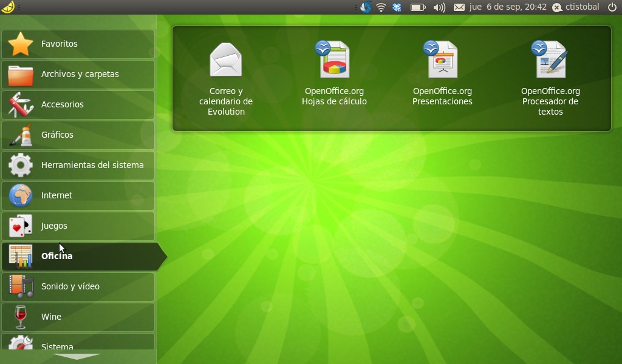Click the Gráficos paintbrush icon
Image resolution: width=622 pixels, height=364 pixels.
click(x=20, y=135)
